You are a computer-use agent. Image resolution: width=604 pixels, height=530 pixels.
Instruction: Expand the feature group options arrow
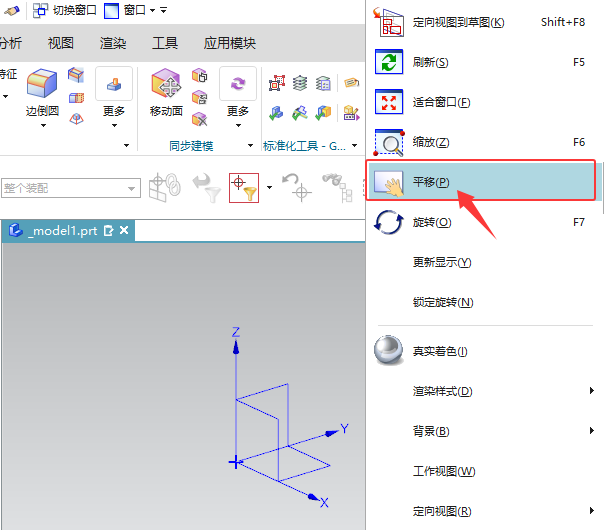[x=126, y=146]
